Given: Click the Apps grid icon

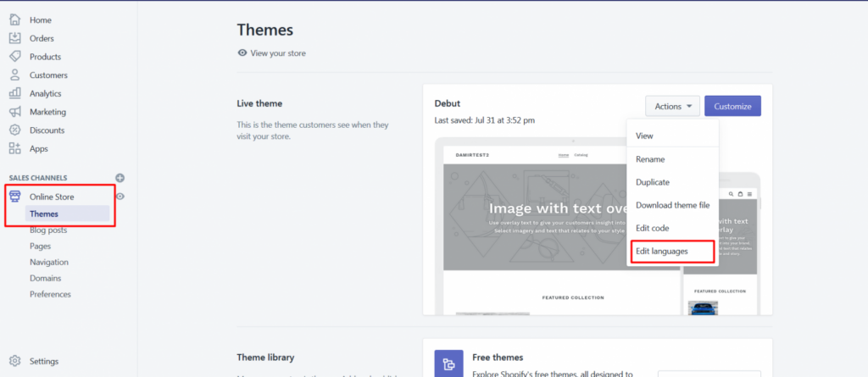Looking at the screenshot, I should coord(15,148).
